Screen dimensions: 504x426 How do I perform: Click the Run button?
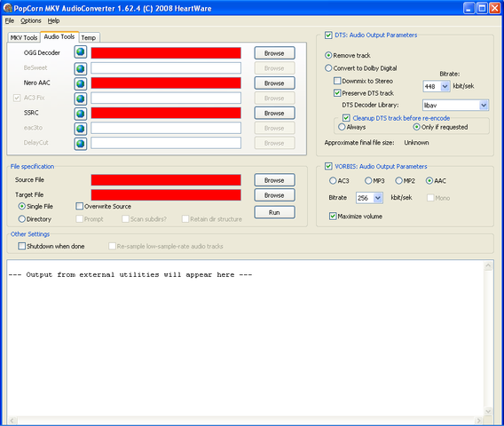(x=274, y=212)
